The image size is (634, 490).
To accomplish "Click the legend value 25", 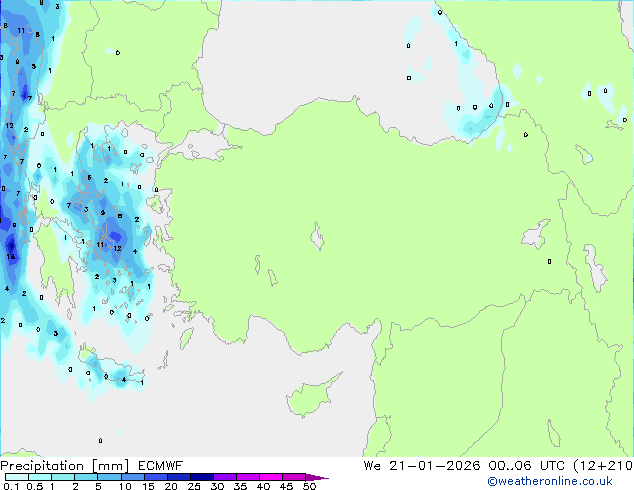I will [x=194, y=486].
